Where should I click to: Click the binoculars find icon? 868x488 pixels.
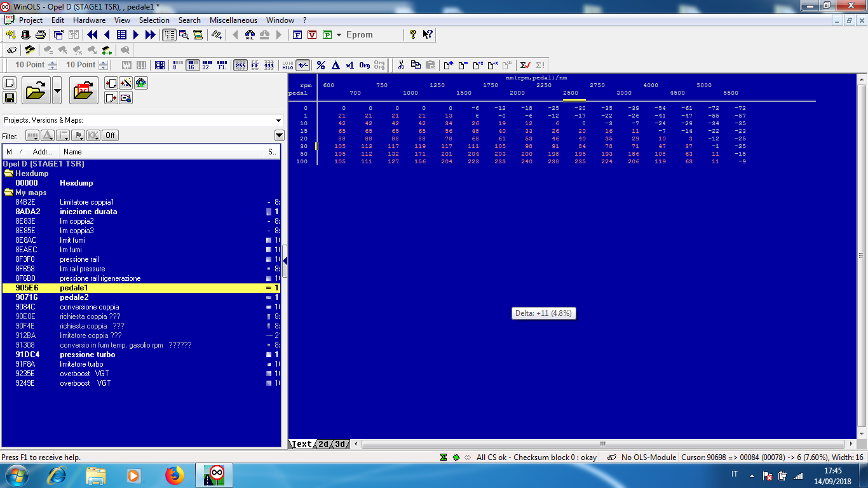[250, 34]
